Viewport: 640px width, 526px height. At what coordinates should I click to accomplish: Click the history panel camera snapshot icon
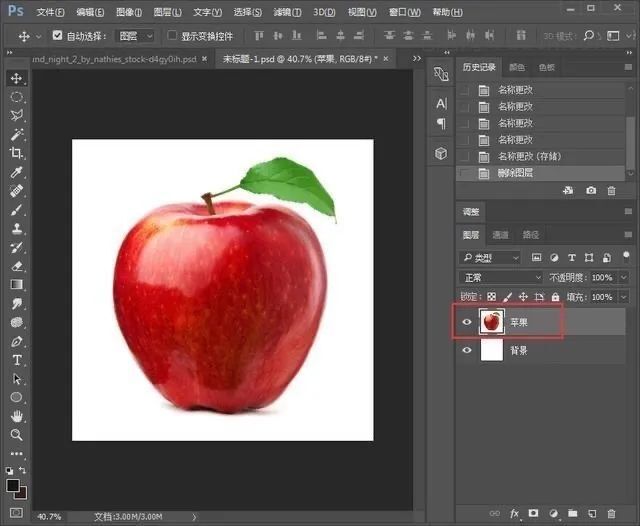591,190
